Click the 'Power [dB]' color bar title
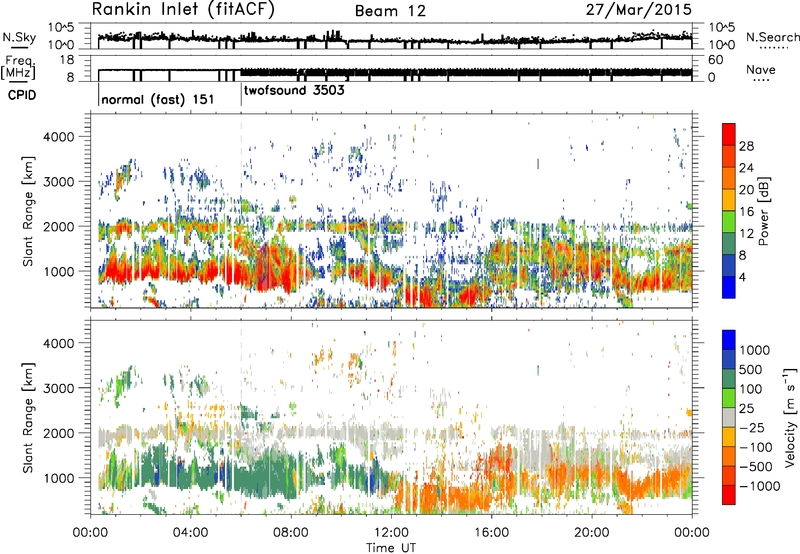 pyautogui.click(x=764, y=211)
